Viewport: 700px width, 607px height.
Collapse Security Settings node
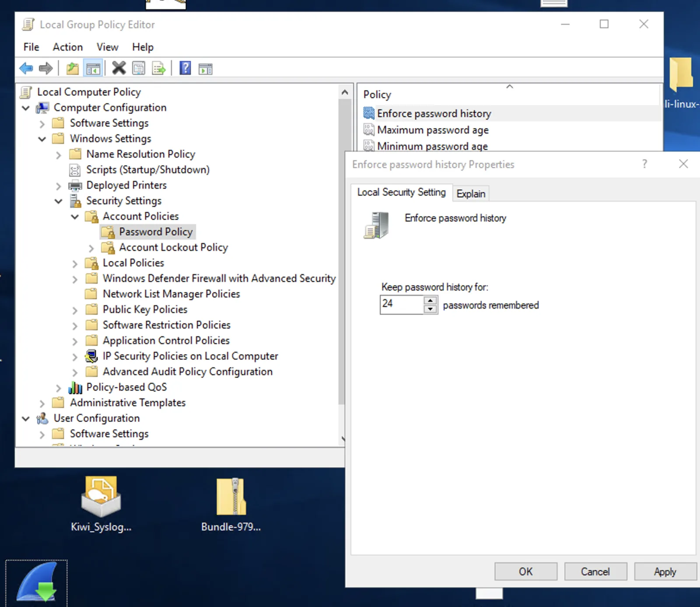(59, 201)
